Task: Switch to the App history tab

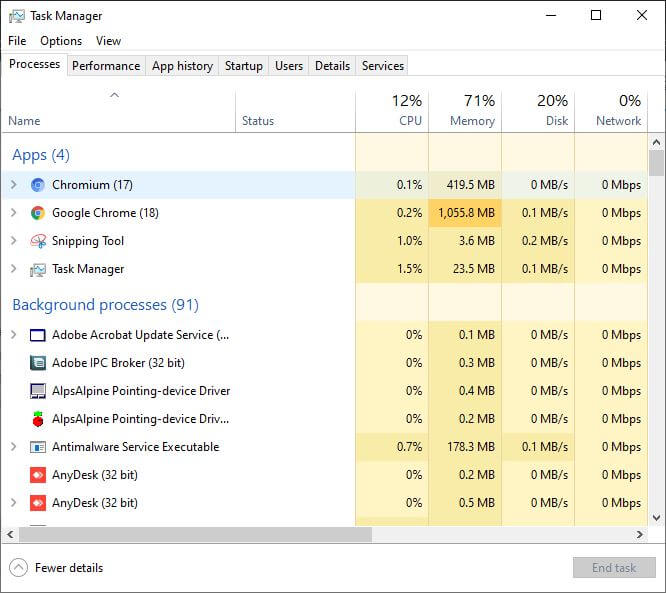Action: click(182, 66)
